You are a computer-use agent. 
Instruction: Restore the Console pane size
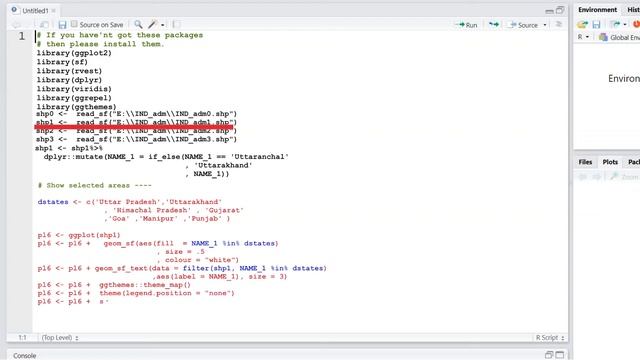coord(549,355)
